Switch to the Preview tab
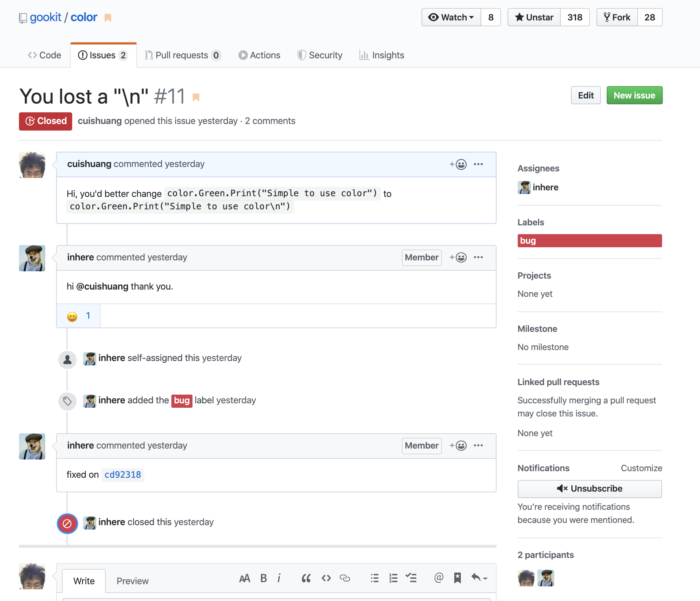700x601 pixels. pyautogui.click(x=132, y=581)
